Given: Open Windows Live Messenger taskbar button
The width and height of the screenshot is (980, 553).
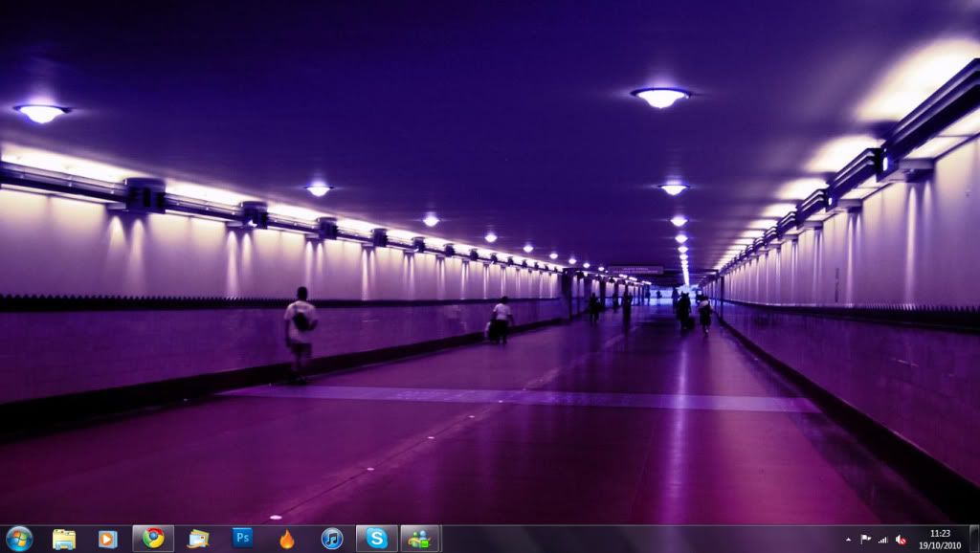Looking at the screenshot, I should pyautogui.click(x=421, y=538).
